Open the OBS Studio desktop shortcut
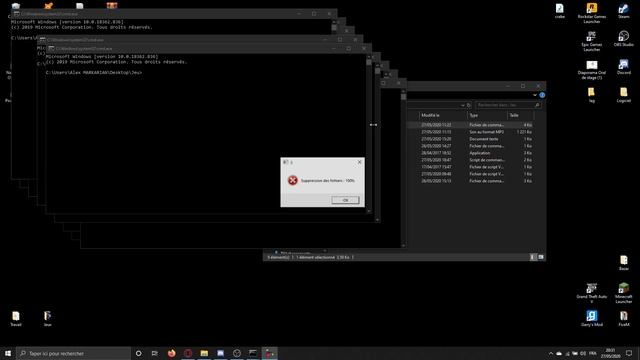This screenshot has width=640, height=360. point(623,39)
